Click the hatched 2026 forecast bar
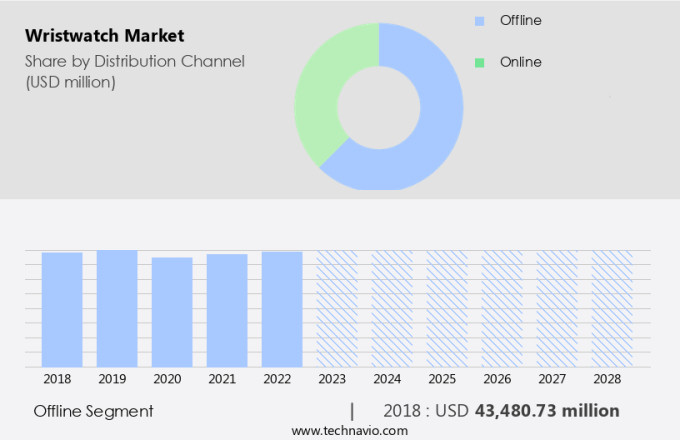The width and height of the screenshot is (680, 440). coord(502,309)
